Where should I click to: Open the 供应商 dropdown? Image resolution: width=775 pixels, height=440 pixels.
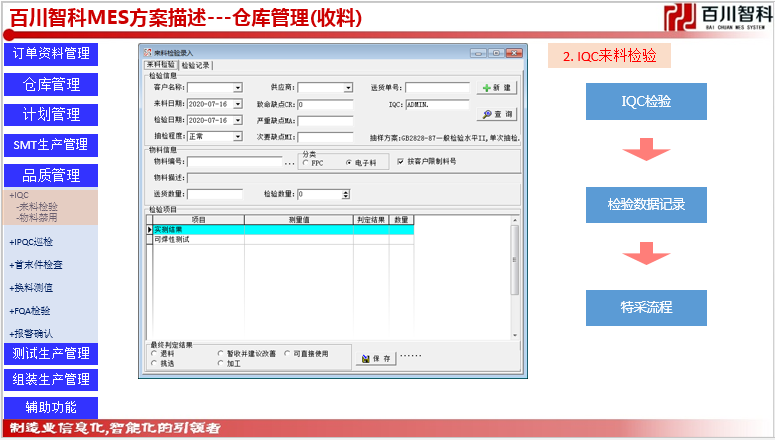(348, 88)
